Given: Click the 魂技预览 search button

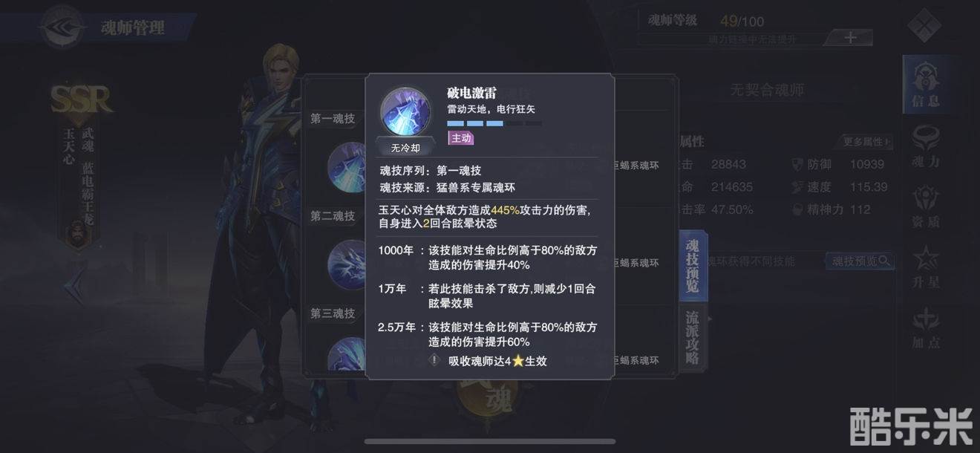Looking at the screenshot, I should coord(860,261).
